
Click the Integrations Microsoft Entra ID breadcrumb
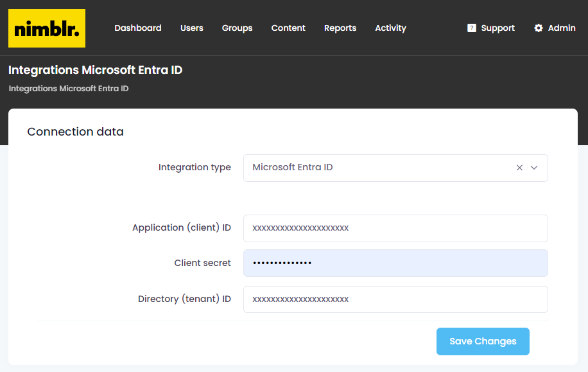click(x=69, y=89)
